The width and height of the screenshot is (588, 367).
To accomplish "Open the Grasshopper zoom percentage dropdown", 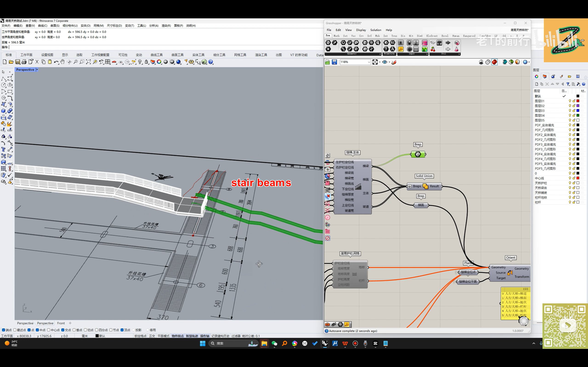I will (x=369, y=62).
